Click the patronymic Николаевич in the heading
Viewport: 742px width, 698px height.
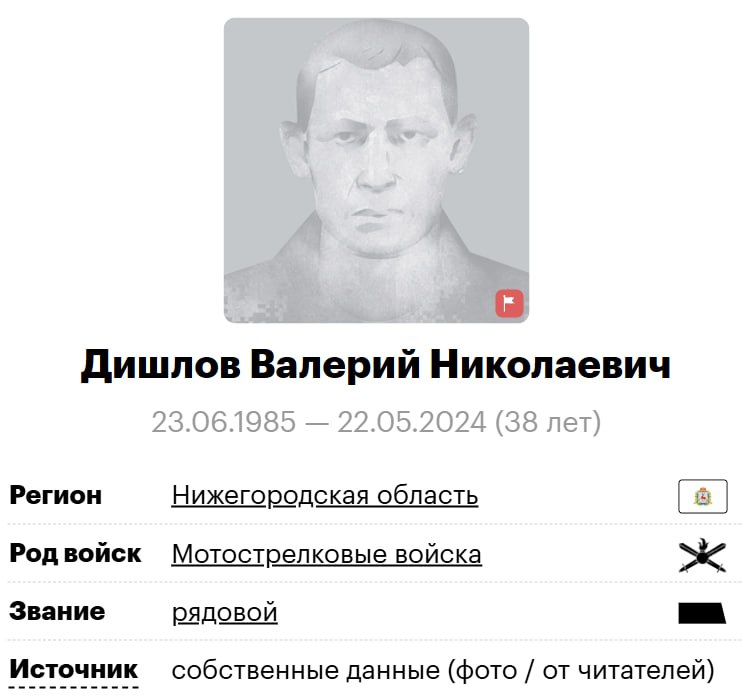(x=550, y=364)
